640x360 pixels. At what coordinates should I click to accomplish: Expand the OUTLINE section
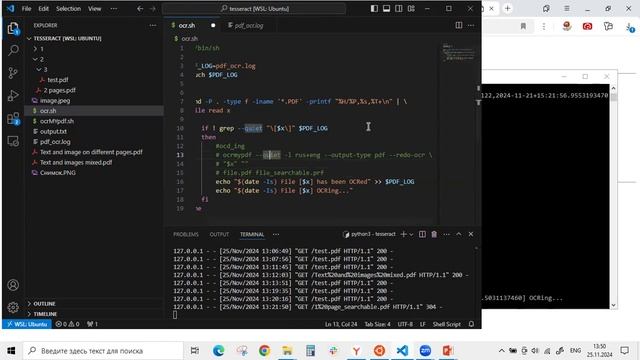(x=41, y=304)
